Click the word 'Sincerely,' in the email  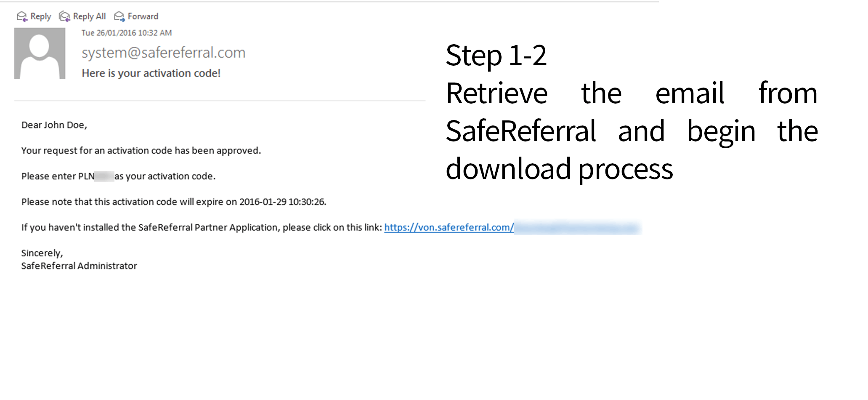coord(42,253)
